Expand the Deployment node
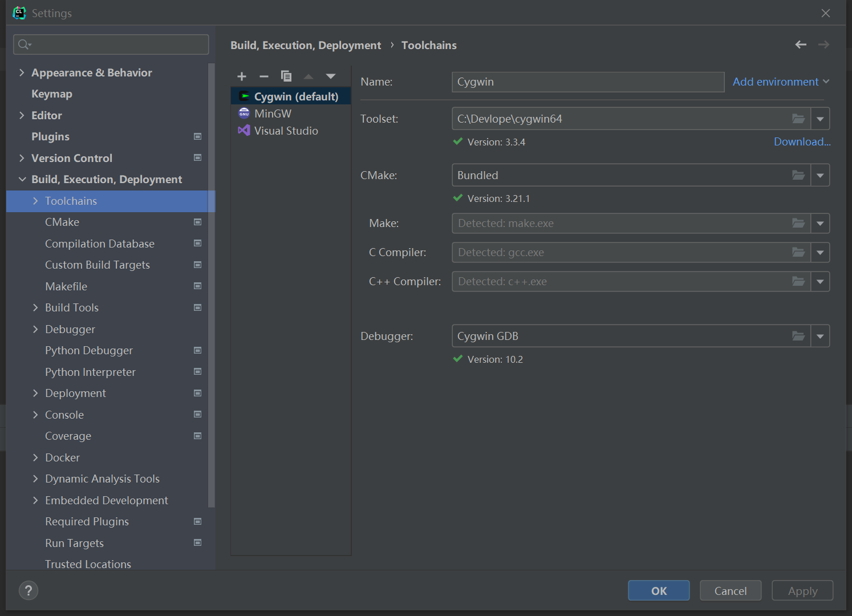This screenshot has width=852, height=616. [x=35, y=393]
